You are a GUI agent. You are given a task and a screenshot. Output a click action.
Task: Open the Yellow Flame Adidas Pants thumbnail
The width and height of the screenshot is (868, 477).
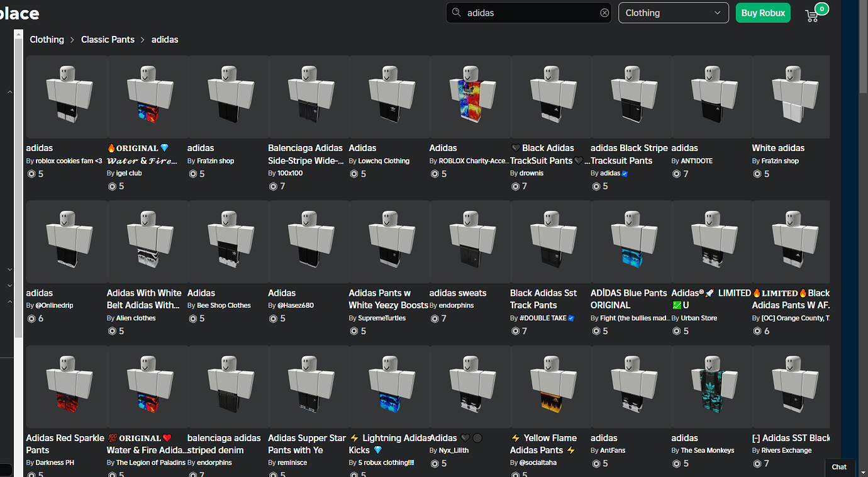(551, 386)
